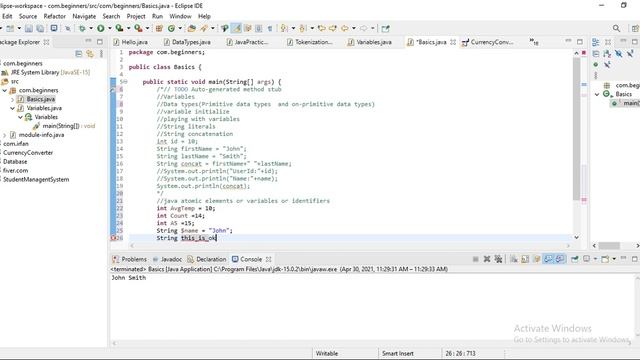640x360 pixels.
Task: Open the Problems view tab
Action: (129, 259)
